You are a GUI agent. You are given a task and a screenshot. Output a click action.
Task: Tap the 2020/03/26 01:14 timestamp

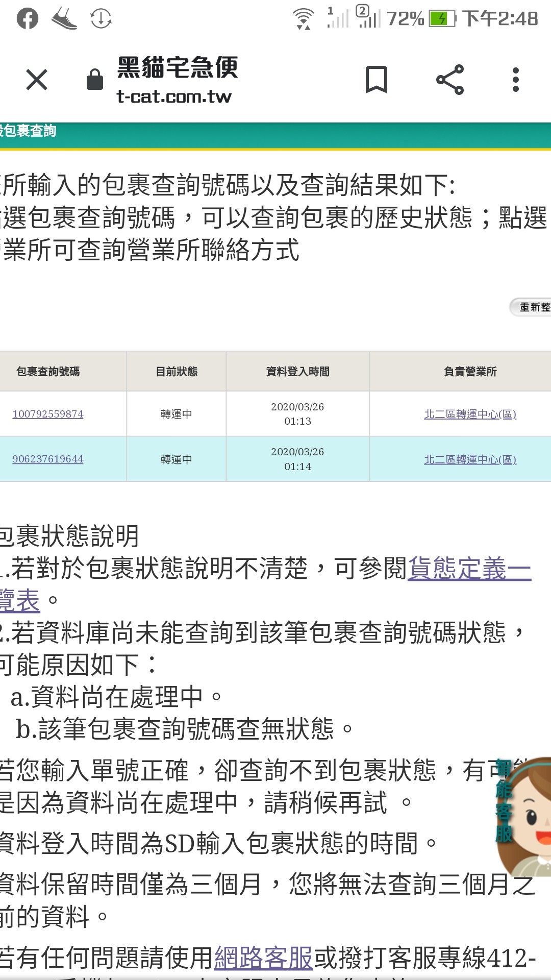click(x=298, y=459)
